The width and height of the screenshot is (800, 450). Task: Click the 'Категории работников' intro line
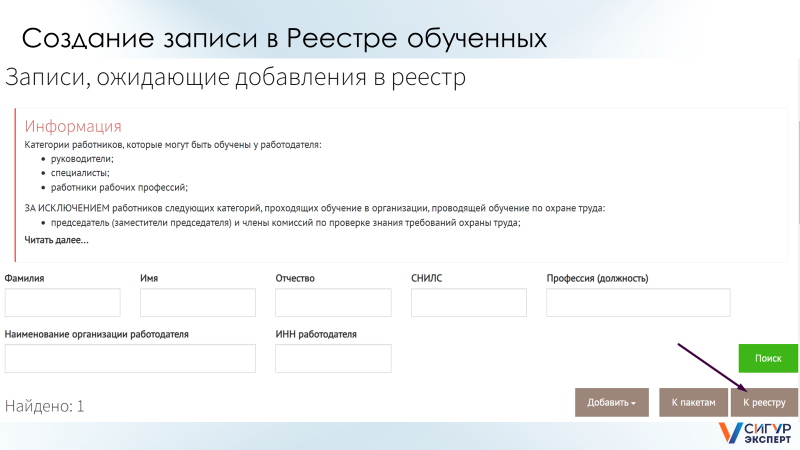point(173,145)
